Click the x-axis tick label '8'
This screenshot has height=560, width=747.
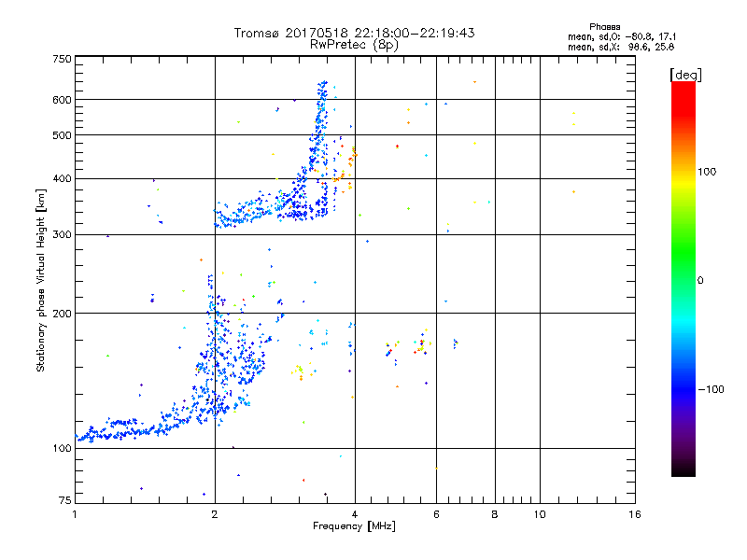(x=495, y=514)
